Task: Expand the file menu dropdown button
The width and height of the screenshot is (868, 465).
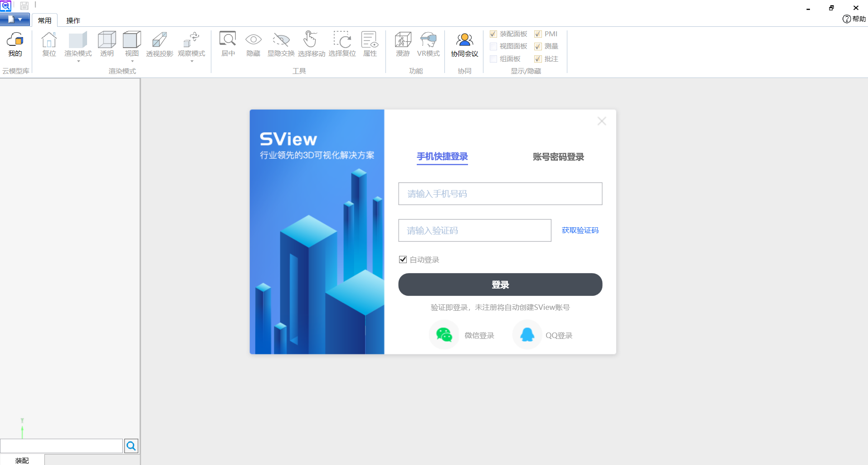Action: click(x=15, y=20)
